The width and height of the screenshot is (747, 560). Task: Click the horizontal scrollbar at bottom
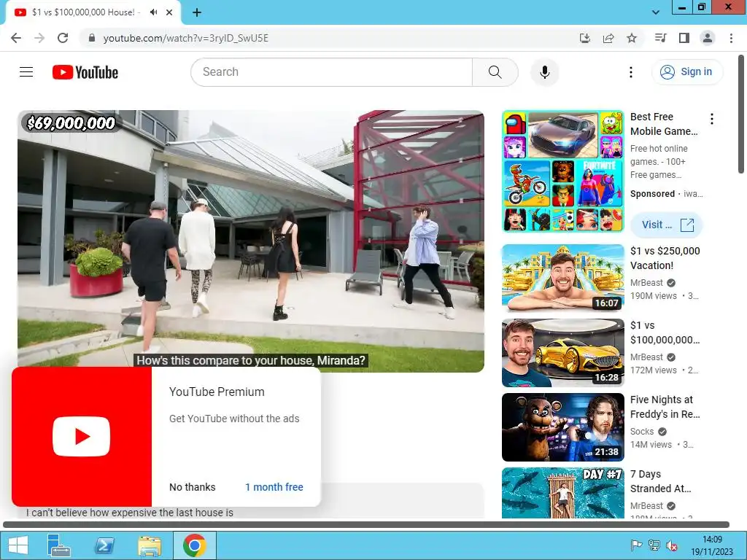point(366,525)
